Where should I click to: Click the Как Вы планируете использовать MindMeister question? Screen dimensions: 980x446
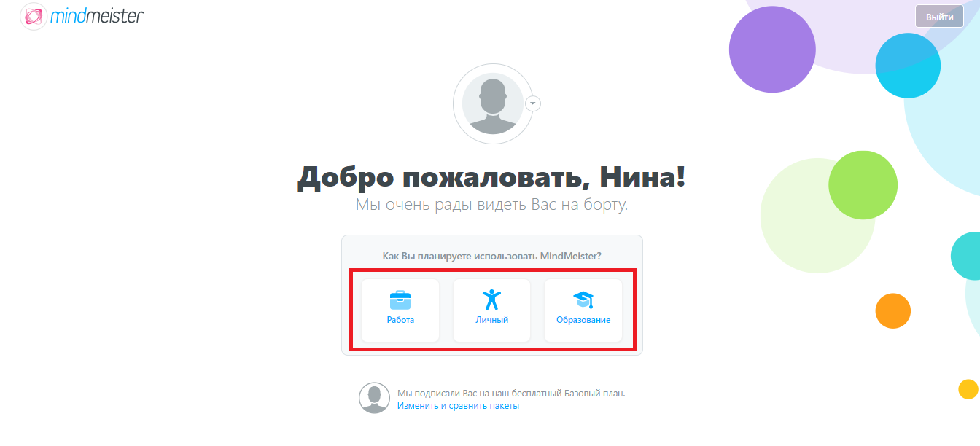coord(491,256)
